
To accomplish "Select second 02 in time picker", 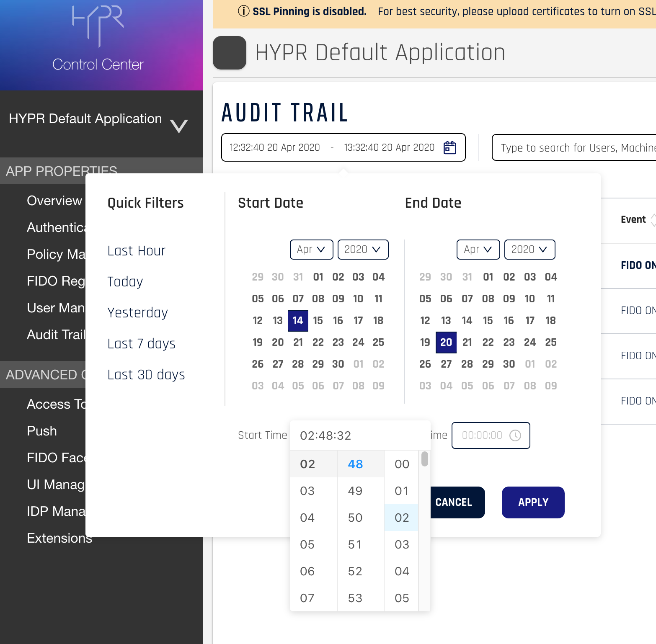I will 402,518.
